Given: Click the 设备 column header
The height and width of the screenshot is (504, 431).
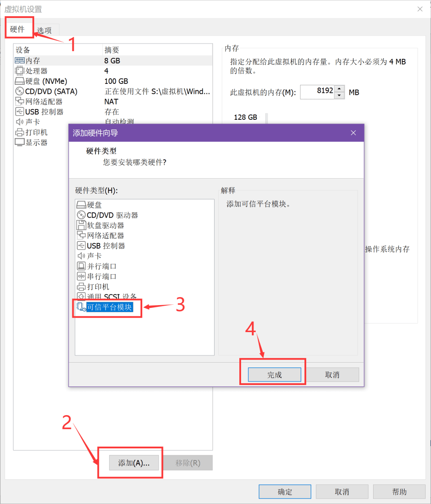Looking at the screenshot, I should pos(58,50).
